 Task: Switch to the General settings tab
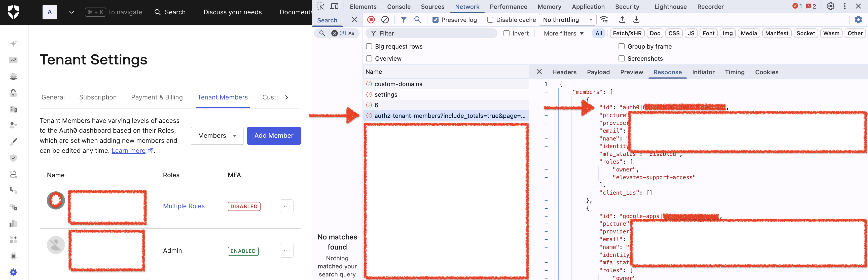[53, 97]
